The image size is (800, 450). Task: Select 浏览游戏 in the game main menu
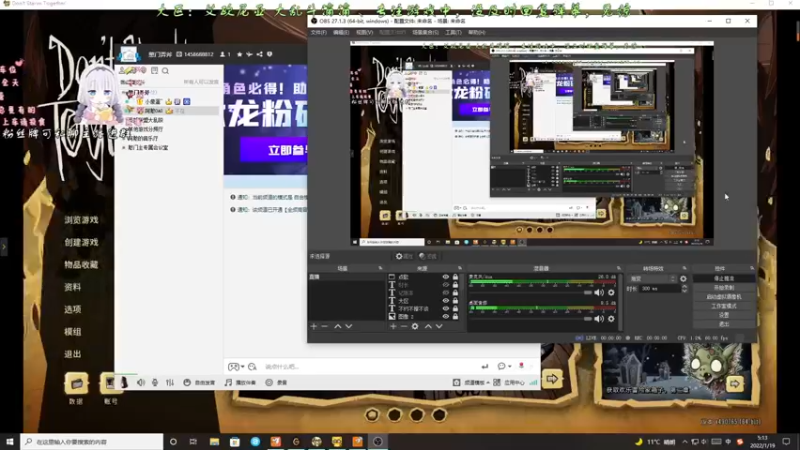[x=81, y=220]
